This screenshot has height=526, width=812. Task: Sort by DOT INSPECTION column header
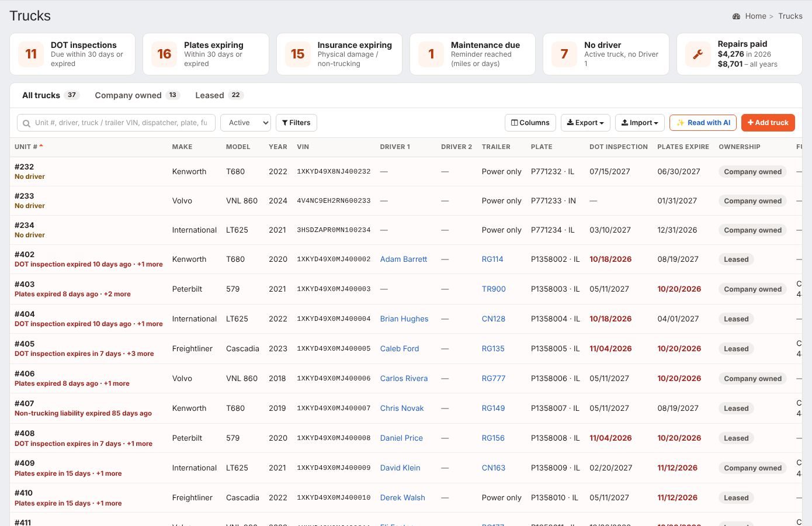point(619,147)
